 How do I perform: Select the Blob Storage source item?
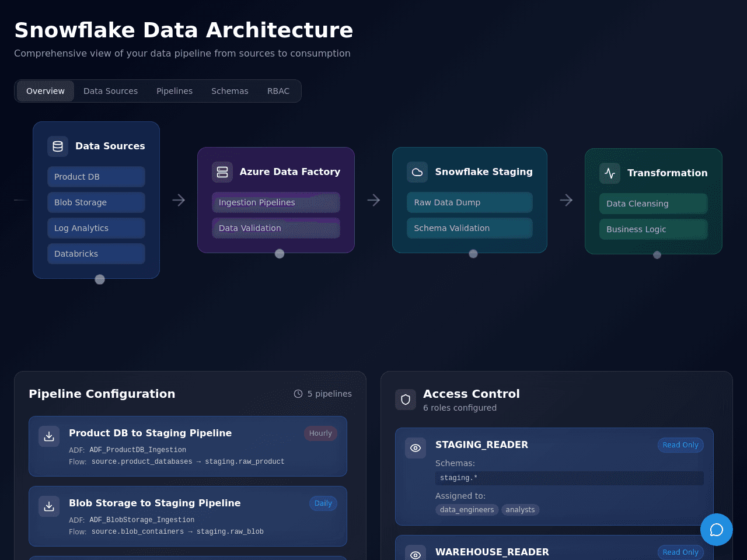tap(96, 202)
